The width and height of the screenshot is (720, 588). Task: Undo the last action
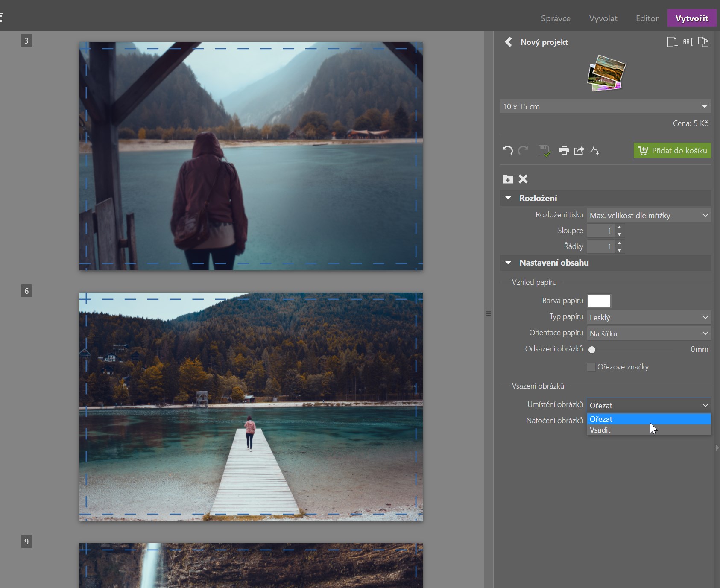(507, 150)
